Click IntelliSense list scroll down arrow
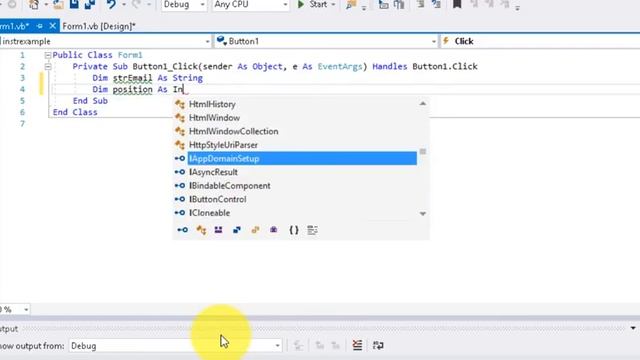The width and height of the screenshot is (640, 360). [x=423, y=213]
